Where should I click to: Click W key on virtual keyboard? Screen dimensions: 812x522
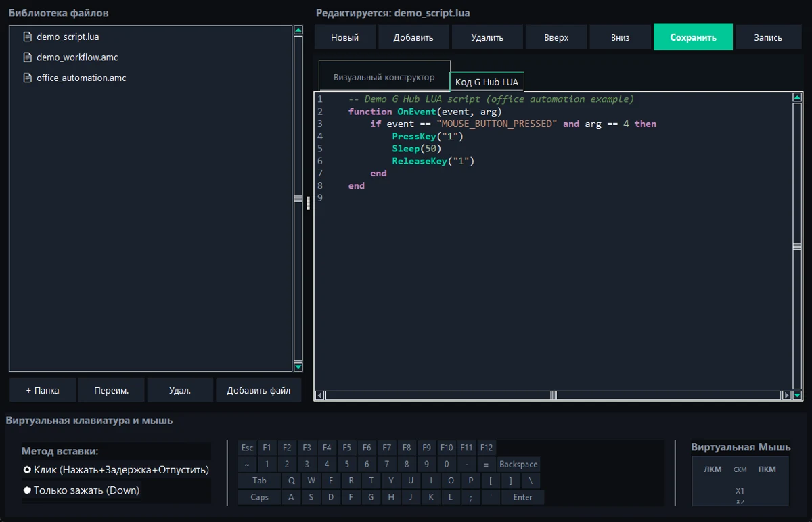(x=311, y=481)
